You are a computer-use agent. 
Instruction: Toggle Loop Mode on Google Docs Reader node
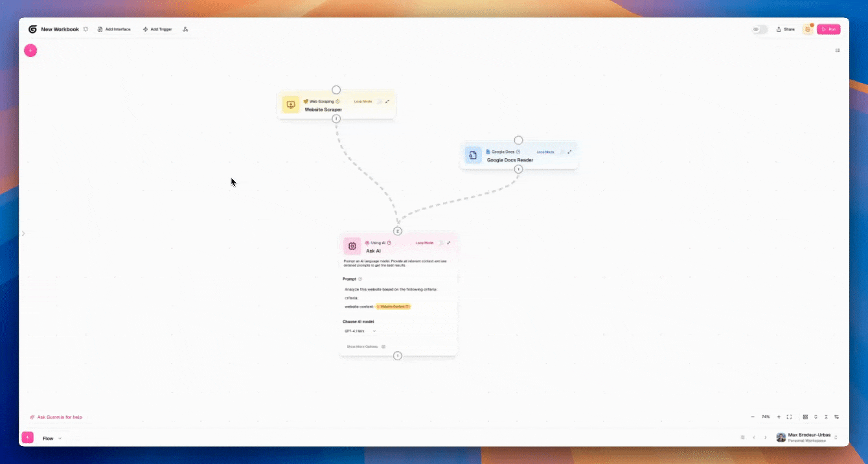[562, 152]
